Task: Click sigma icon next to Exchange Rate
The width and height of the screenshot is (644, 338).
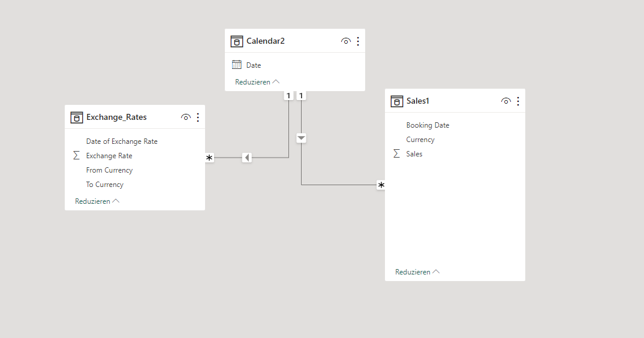Action: pos(76,155)
